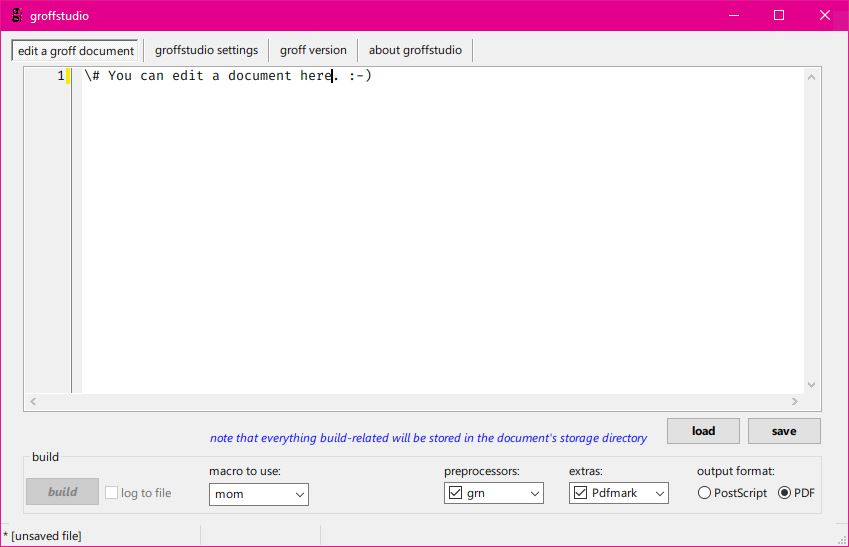
Task: Click line number 1 in the gutter
Action: click(x=61, y=76)
